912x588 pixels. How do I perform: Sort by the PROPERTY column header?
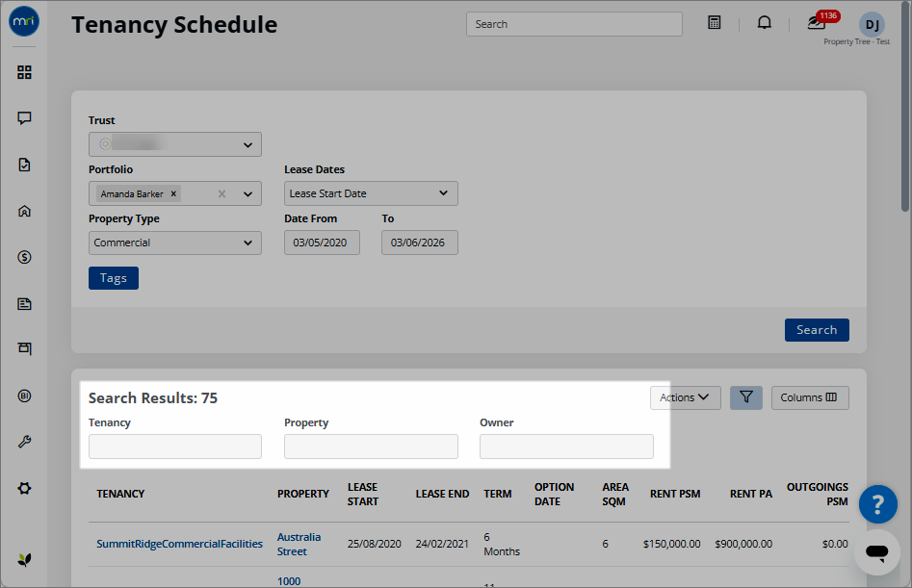coord(303,494)
